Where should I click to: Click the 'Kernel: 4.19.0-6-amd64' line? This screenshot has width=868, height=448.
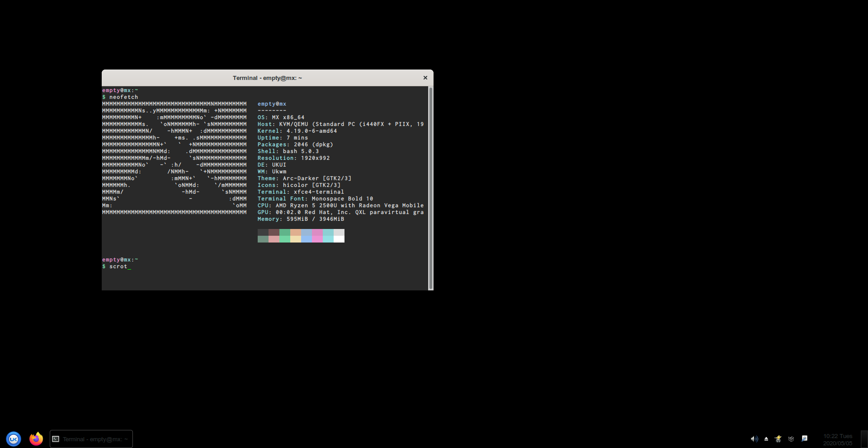(x=297, y=131)
